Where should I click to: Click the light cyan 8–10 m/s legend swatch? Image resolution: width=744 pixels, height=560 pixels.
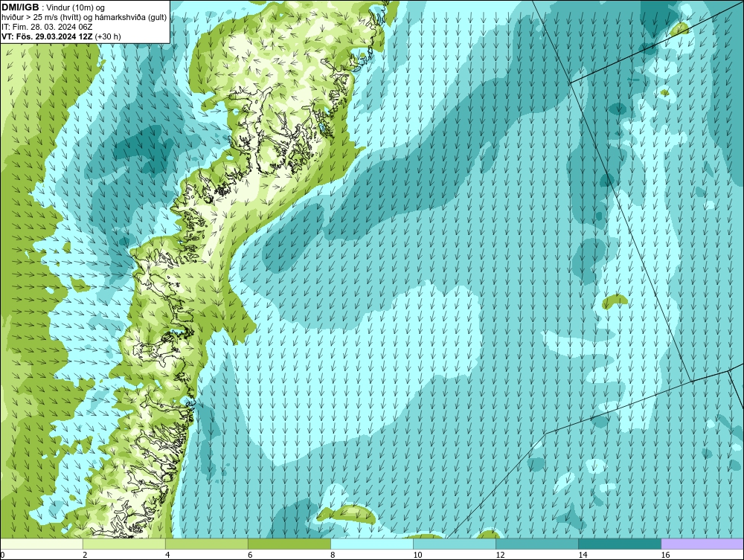pyautogui.click(x=372, y=544)
